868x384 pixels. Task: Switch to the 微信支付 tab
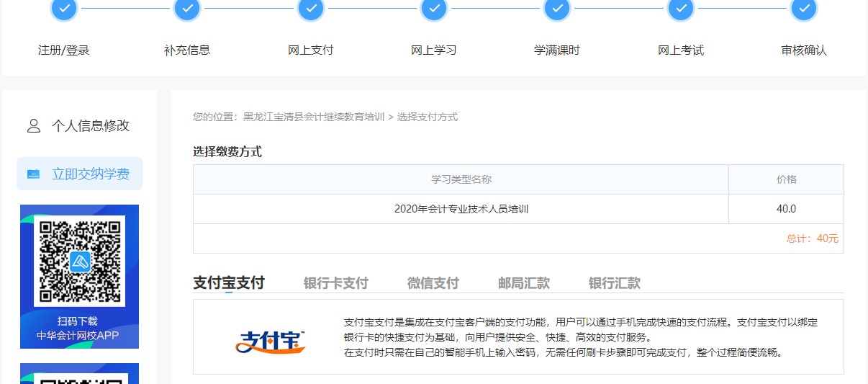pyautogui.click(x=433, y=283)
